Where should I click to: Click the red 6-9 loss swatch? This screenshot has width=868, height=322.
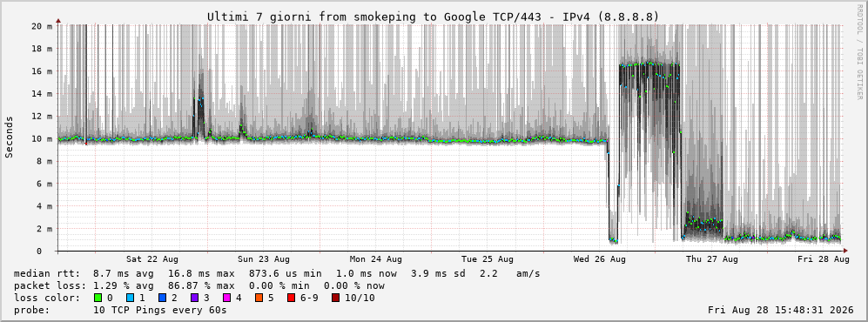click(291, 298)
